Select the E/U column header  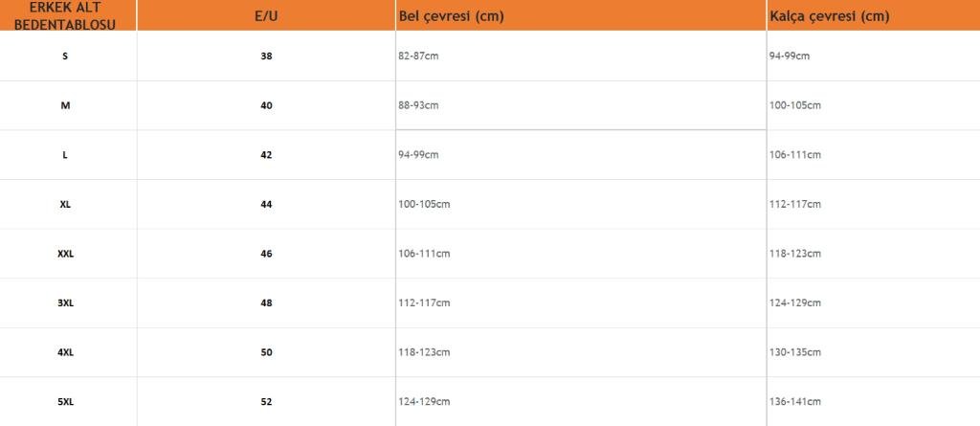[x=266, y=17]
